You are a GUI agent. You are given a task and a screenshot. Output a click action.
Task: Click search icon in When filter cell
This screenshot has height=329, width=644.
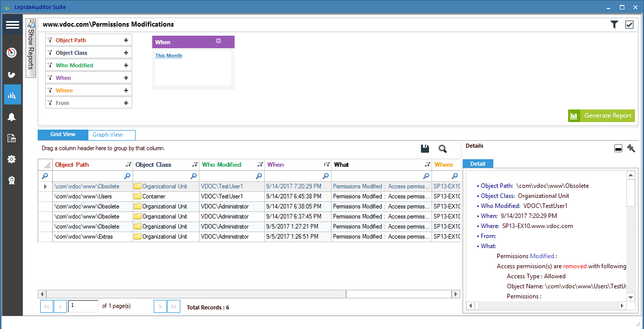[326, 176]
